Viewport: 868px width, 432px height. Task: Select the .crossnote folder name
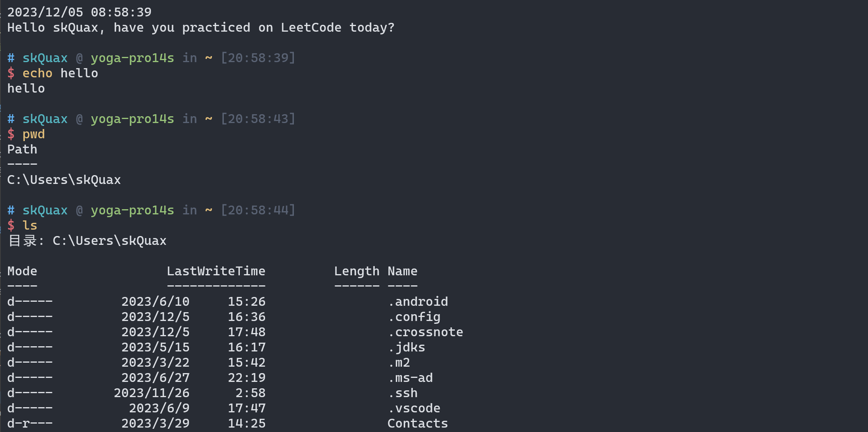(426, 332)
